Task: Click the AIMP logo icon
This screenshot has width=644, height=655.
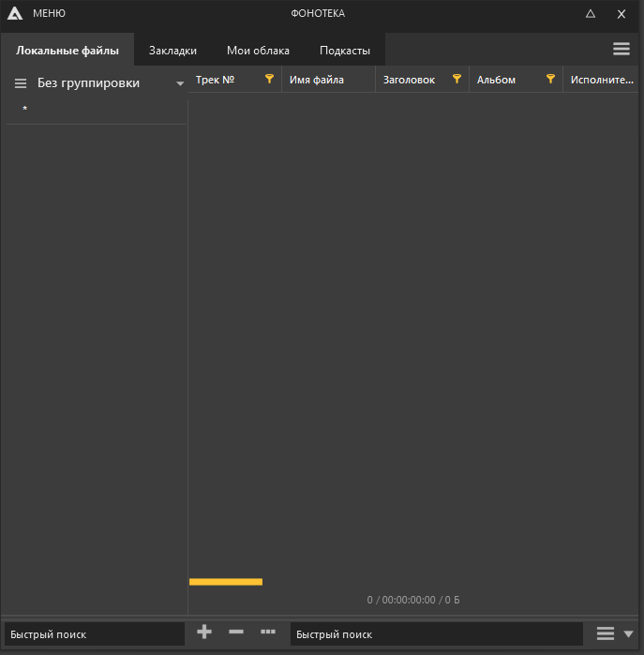Action: 15,14
